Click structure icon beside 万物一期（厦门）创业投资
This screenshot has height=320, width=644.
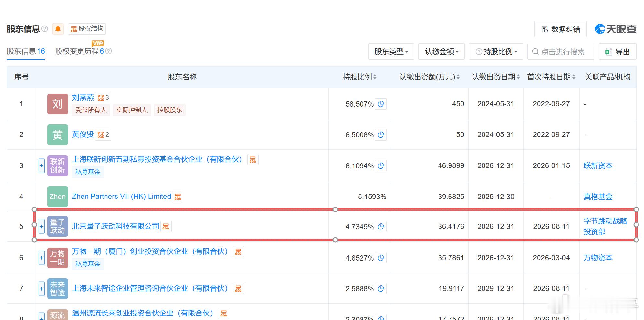click(x=239, y=252)
